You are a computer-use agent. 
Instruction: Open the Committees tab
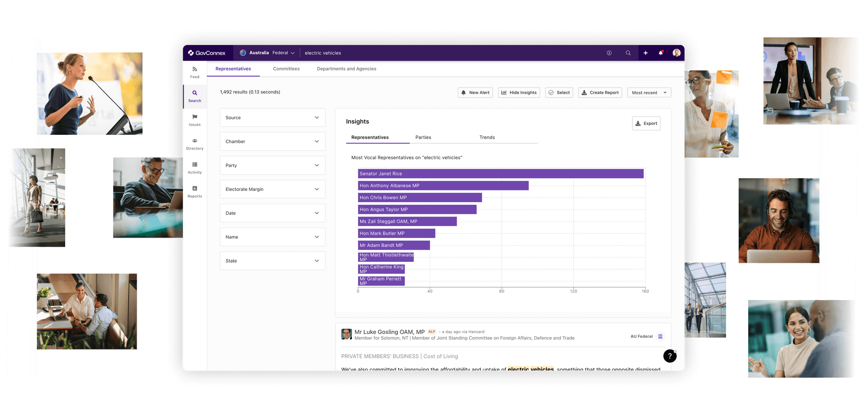tap(286, 69)
